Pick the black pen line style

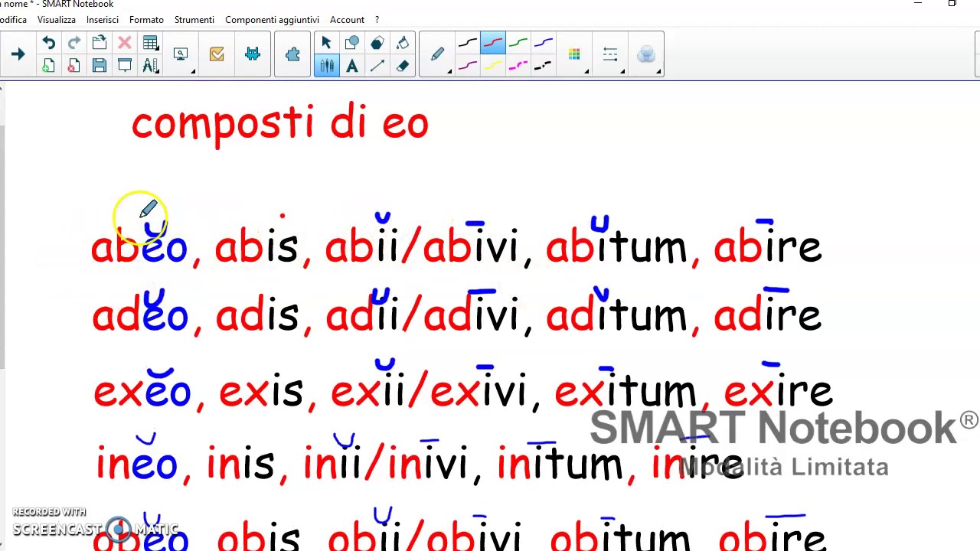468,43
